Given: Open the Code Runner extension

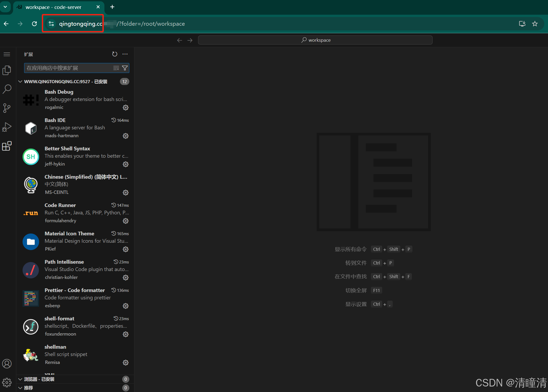Looking at the screenshot, I should point(75,213).
